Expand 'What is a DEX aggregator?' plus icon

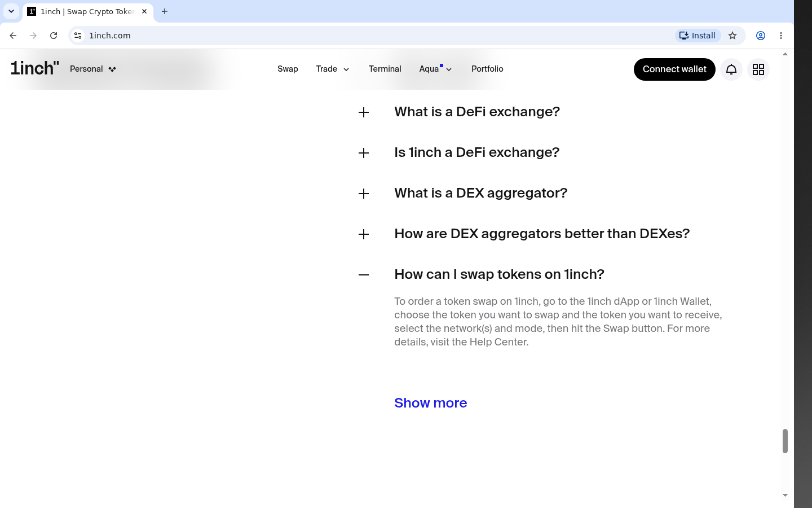364,194
